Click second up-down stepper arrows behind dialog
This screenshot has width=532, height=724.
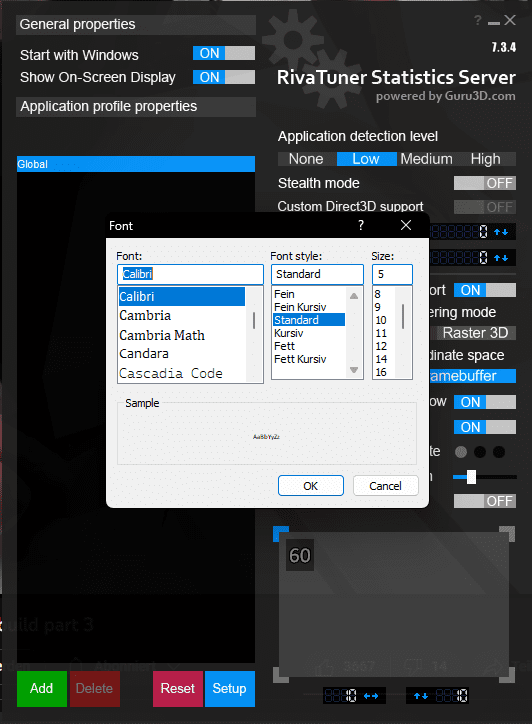tap(501, 258)
